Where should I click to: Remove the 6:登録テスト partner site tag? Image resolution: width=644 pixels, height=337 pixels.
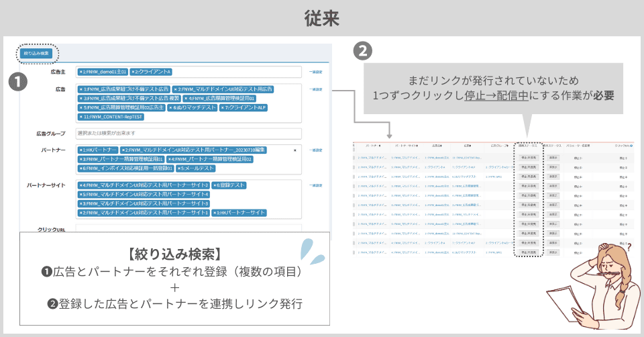[x=215, y=185]
